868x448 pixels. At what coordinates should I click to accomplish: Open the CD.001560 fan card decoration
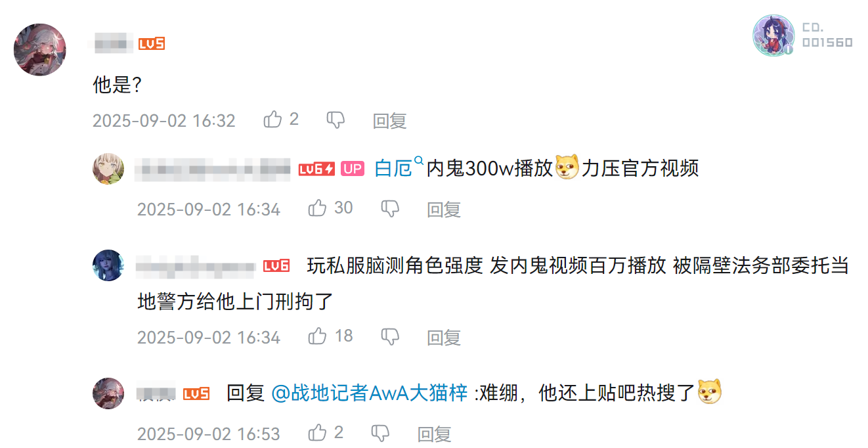(x=803, y=35)
